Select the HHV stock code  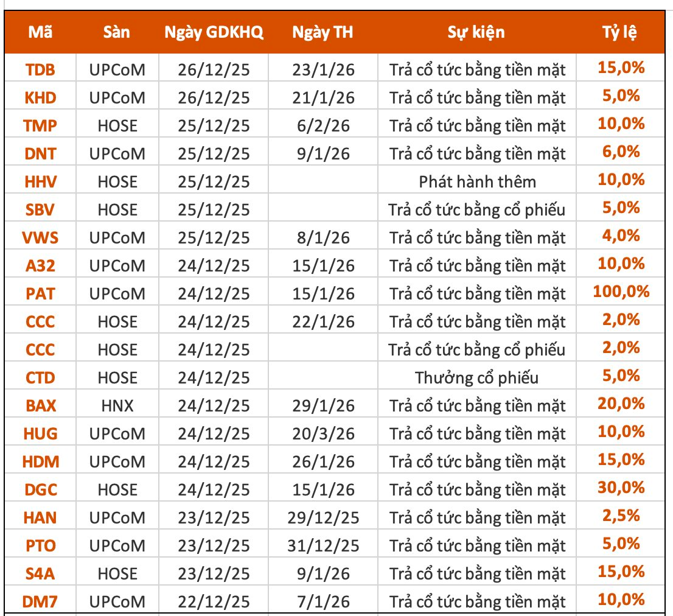click(40, 182)
